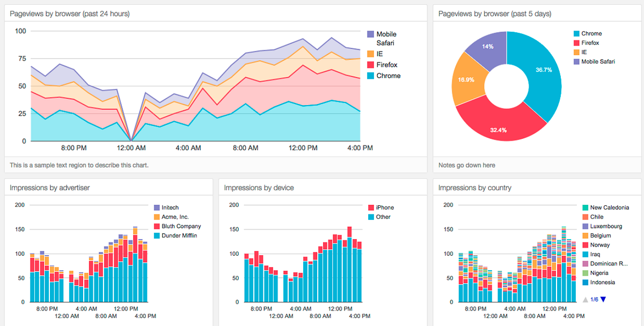Click the 1/6 legend page indicator
644x326 pixels.
[x=595, y=299]
